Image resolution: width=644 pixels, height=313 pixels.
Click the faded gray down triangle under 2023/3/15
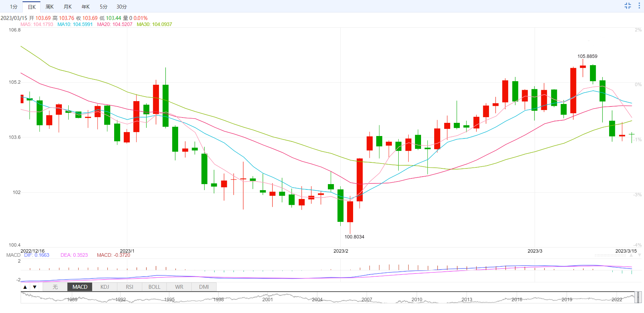[639, 255]
